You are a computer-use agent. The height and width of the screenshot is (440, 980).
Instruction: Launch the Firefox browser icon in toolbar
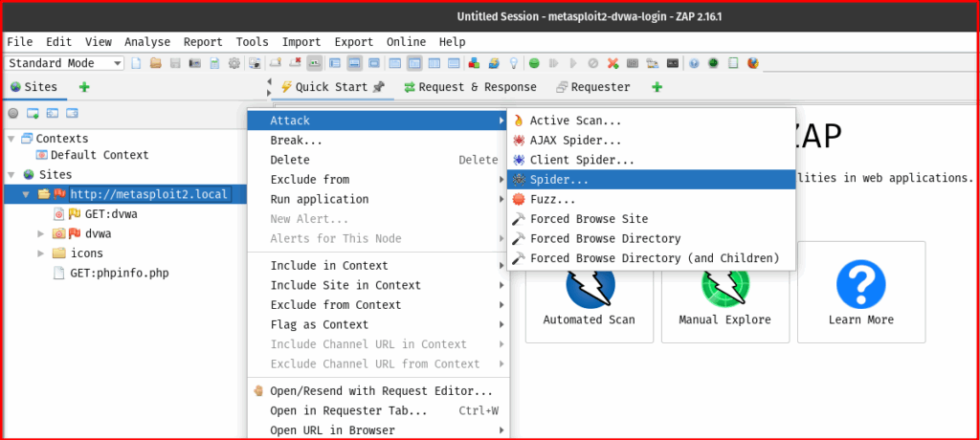(x=753, y=63)
